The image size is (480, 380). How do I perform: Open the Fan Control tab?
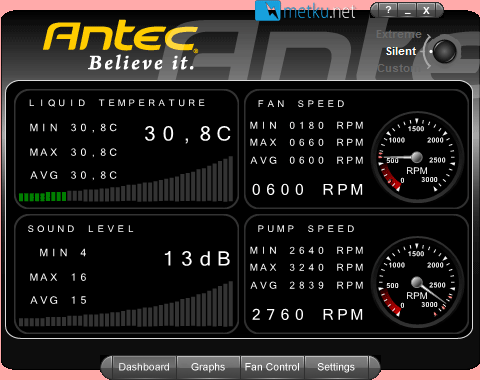[272, 367]
